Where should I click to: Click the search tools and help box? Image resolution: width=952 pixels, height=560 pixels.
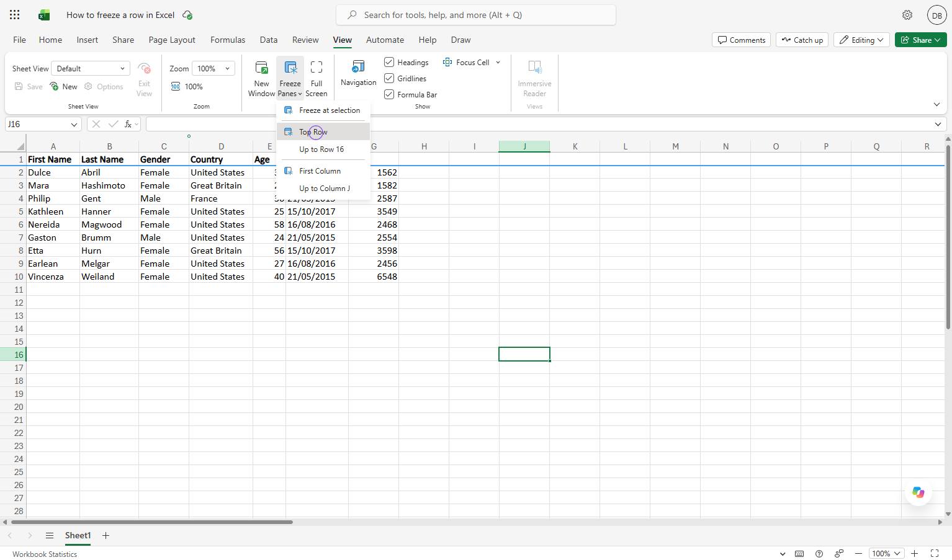tap(476, 15)
